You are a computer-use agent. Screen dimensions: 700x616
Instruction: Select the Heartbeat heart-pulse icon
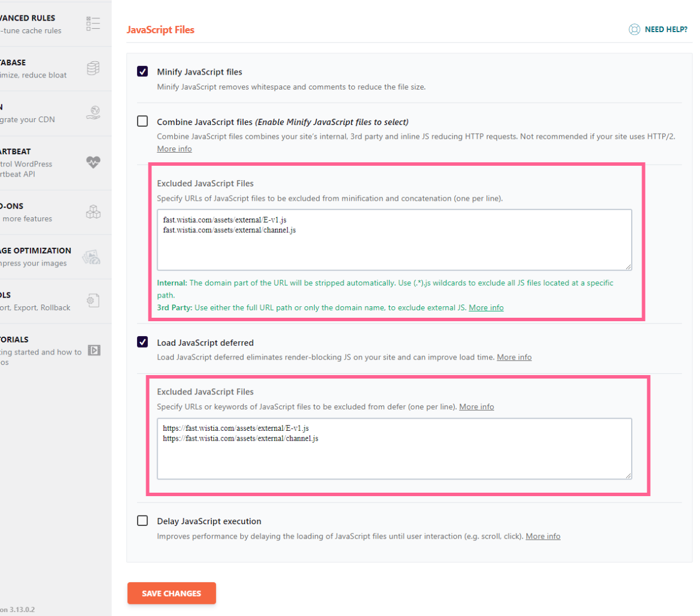coord(93,162)
